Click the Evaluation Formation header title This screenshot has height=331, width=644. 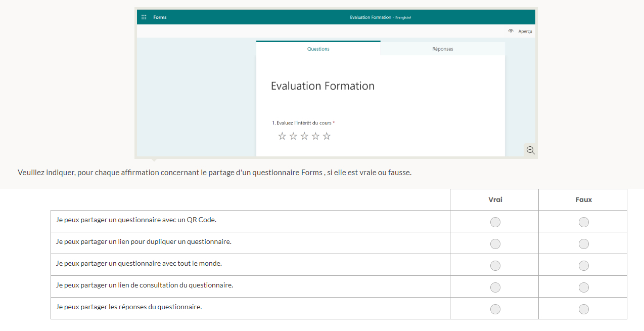[x=371, y=17]
